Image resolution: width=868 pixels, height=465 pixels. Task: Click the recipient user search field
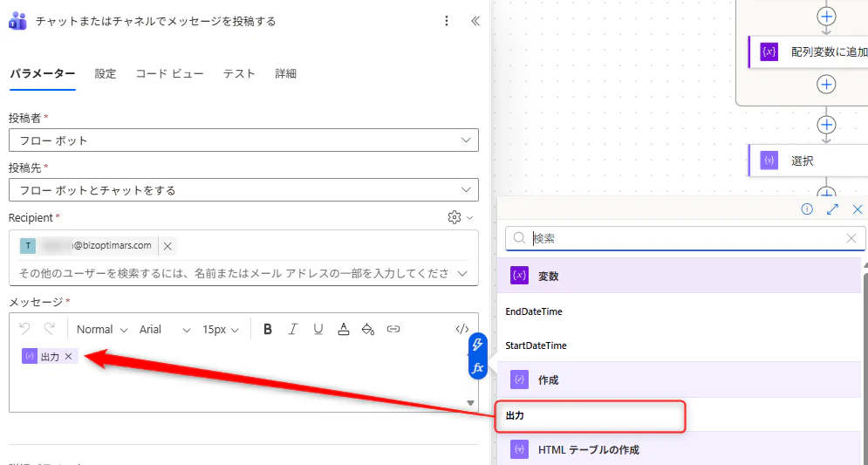pyautogui.click(x=236, y=273)
